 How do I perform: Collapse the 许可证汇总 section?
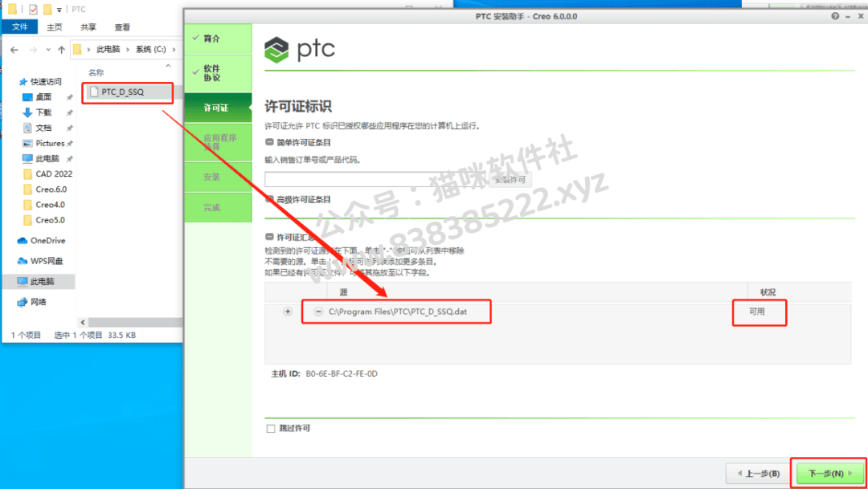coord(269,237)
